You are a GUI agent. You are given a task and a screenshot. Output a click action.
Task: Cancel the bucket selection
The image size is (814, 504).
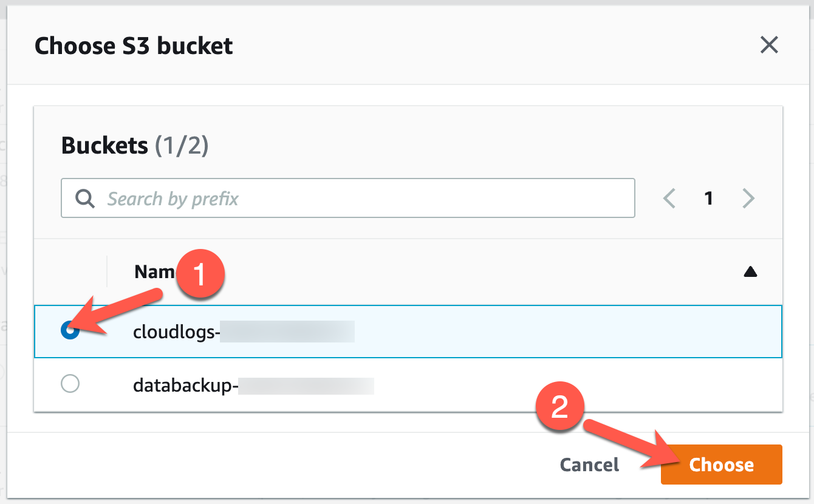[x=589, y=465]
